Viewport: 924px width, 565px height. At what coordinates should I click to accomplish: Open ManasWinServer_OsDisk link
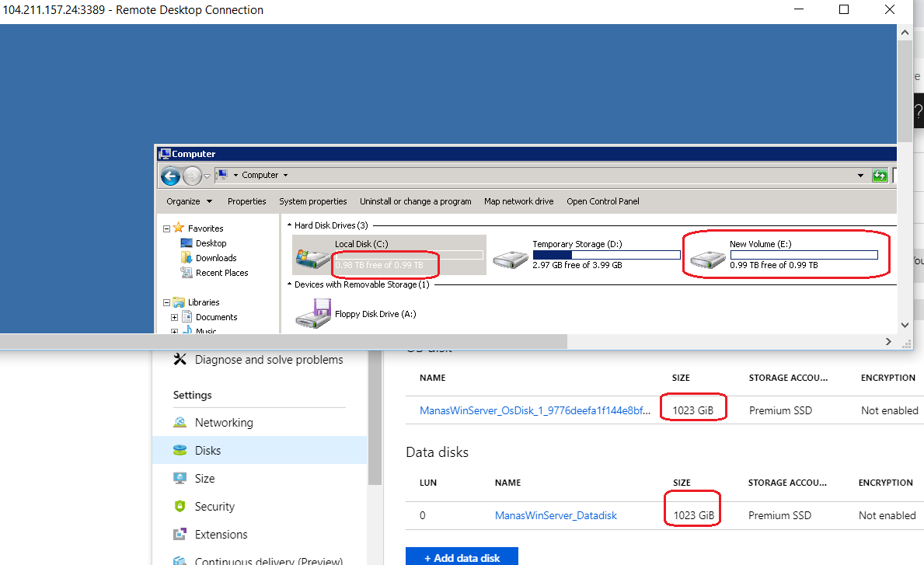pyautogui.click(x=535, y=410)
